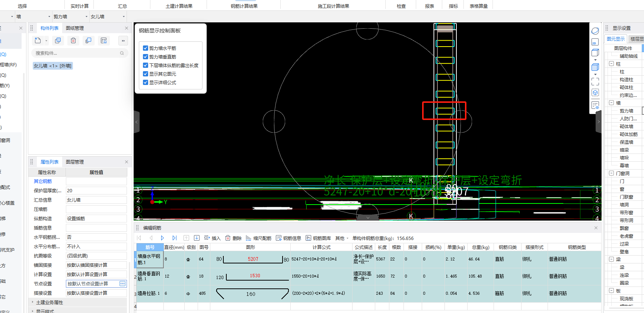644x313 pixels.
Task: Click the 其它钢筋 property link
Action: tap(43, 181)
